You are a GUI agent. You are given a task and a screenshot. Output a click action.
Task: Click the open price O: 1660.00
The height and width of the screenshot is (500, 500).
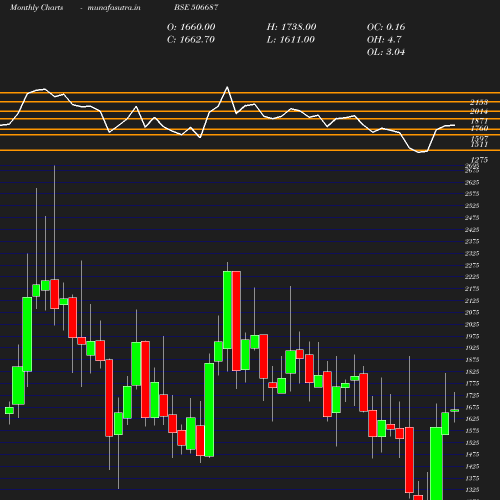coord(191,27)
